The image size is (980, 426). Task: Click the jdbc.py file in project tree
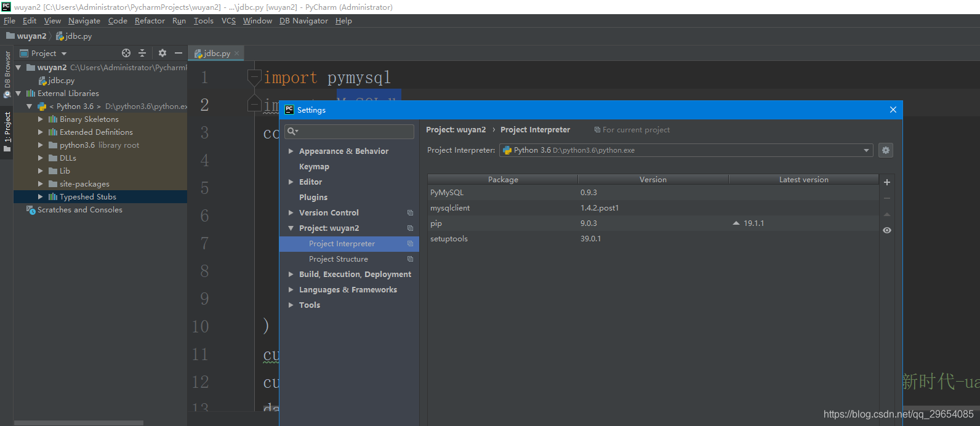(x=57, y=81)
